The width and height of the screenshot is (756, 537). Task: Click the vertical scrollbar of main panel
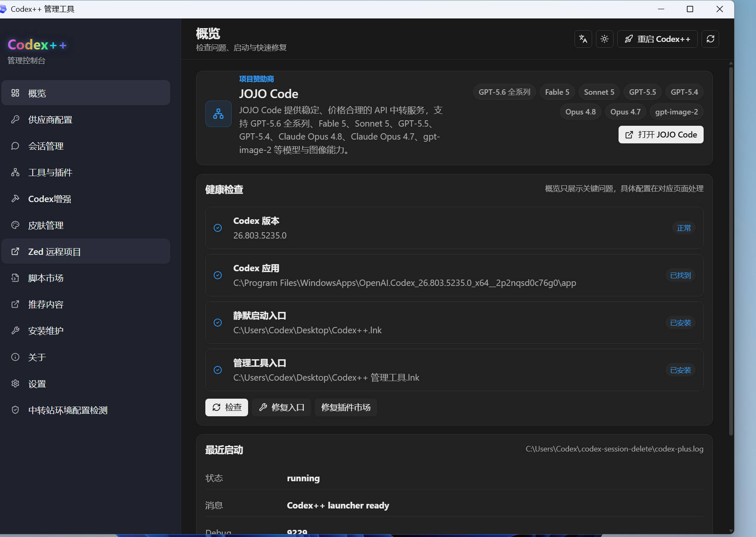731,252
